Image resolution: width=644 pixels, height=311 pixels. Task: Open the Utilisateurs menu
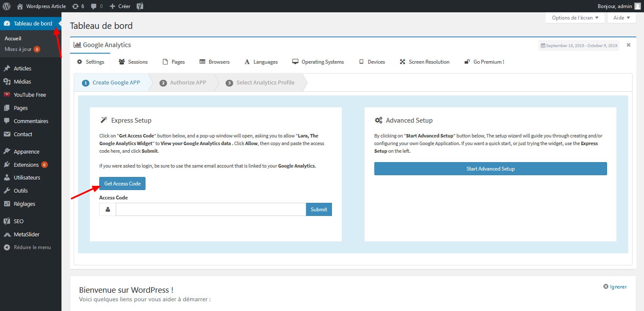[x=31, y=177]
